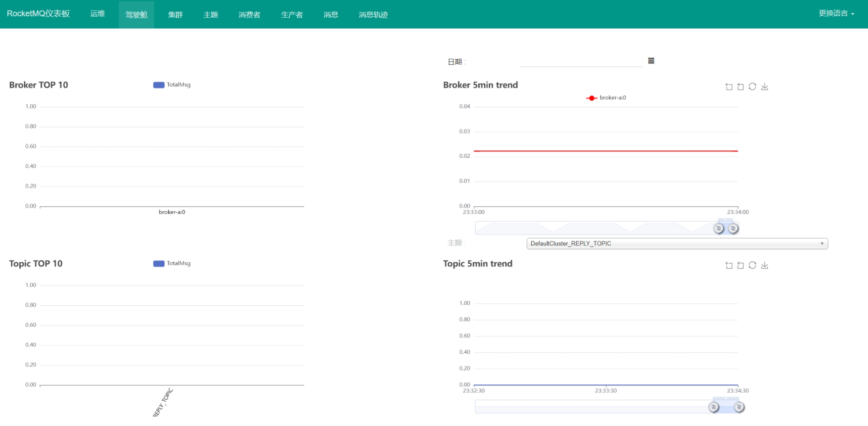Refresh the Broker 5min trend chart
The height and width of the screenshot is (426, 868).
click(x=752, y=87)
